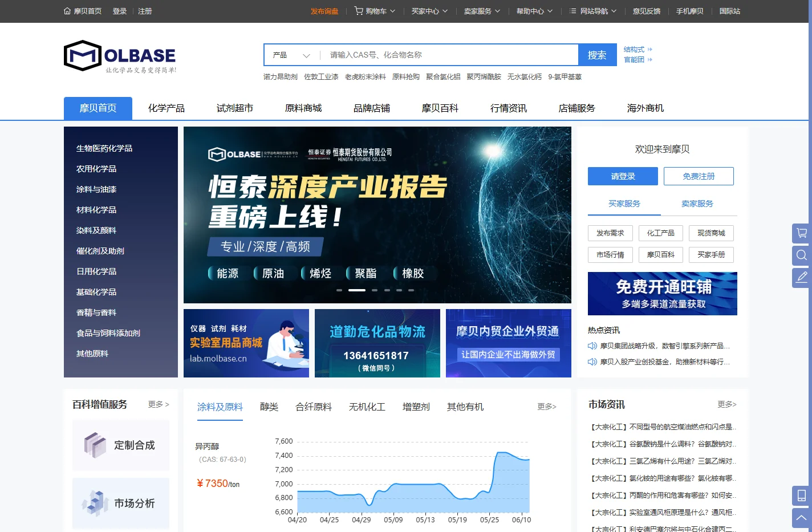
Task: Click the 请登录 login button
Action: (623, 176)
